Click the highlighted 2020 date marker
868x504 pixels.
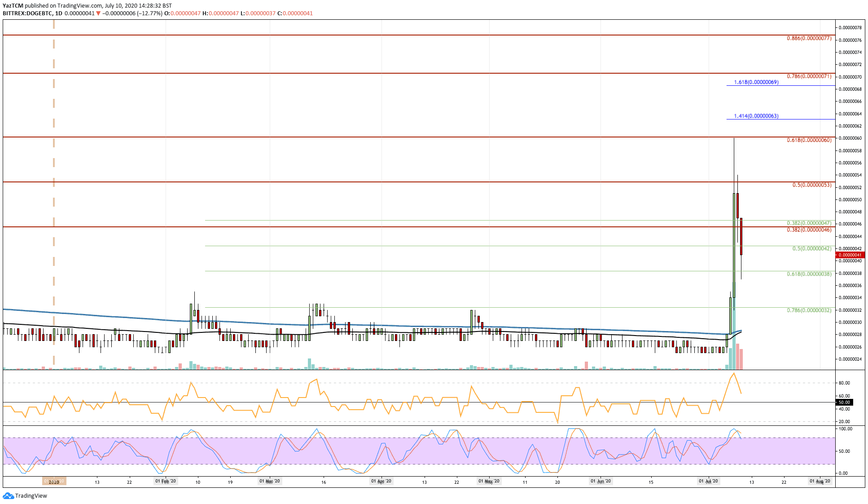[x=54, y=482]
